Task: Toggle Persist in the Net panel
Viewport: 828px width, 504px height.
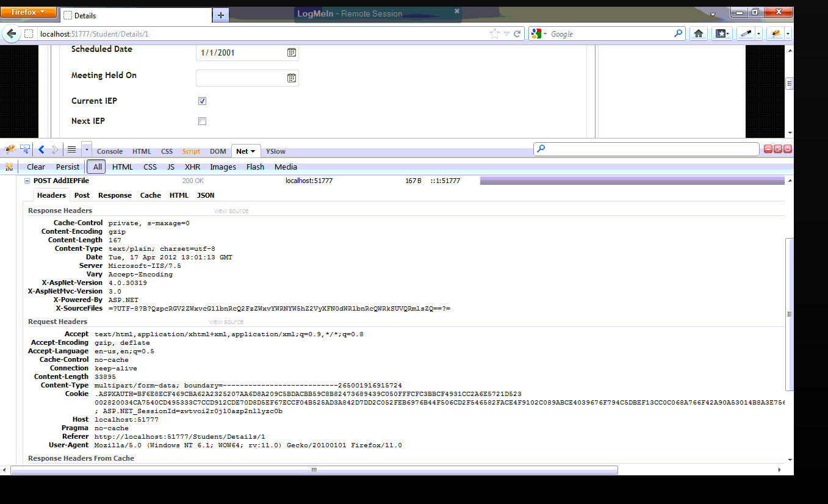Action: 68,167
